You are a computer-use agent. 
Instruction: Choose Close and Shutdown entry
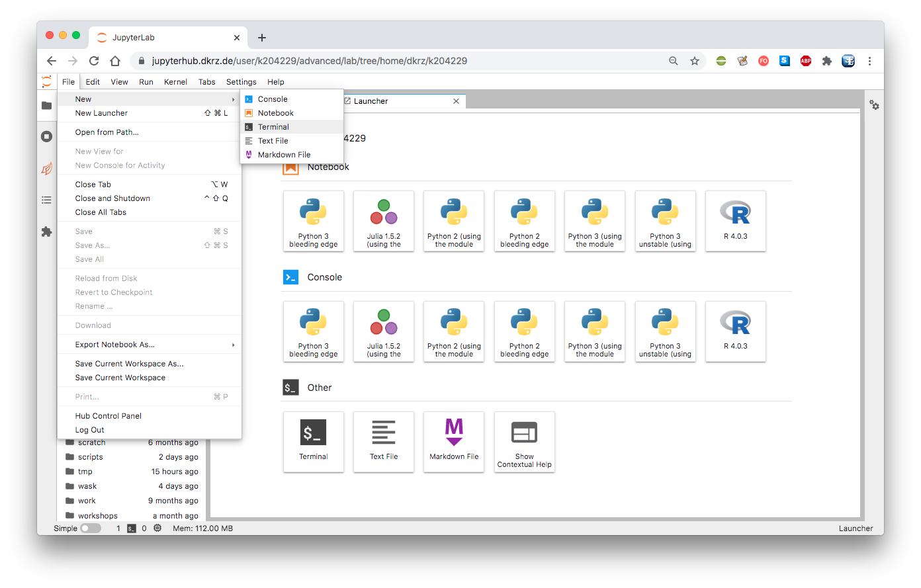[150, 198]
